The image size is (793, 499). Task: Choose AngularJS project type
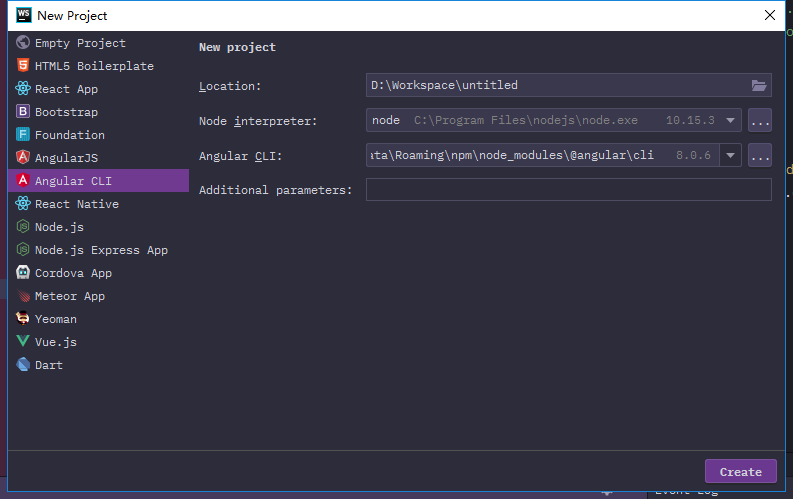[x=99, y=158]
